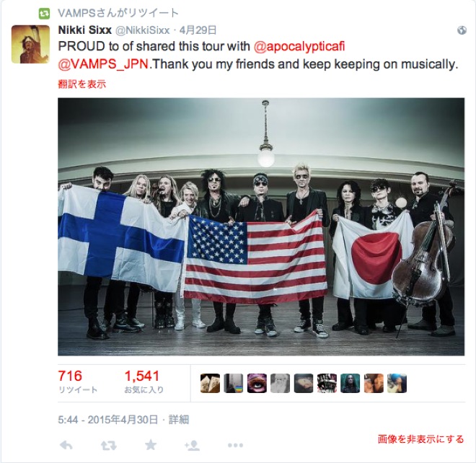Favorite the tweet with the star icon
Screen dimensions: 476x463
click(151, 445)
